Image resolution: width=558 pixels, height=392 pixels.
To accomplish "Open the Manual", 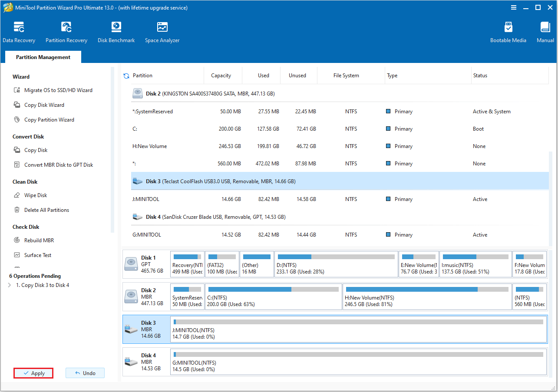I will click(x=545, y=31).
